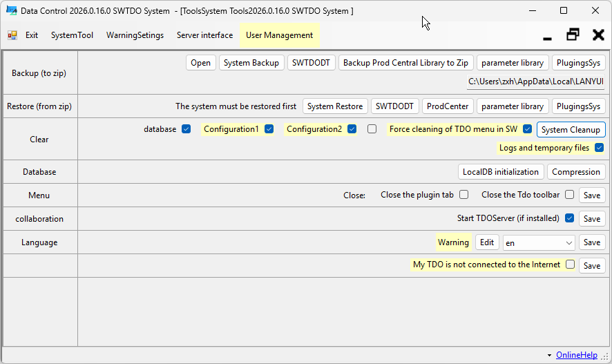Open the OnlineHelp link
Image resolution: width=612 pixels, height=364 pixels.
pyautogui.click(x=576, y=355)
